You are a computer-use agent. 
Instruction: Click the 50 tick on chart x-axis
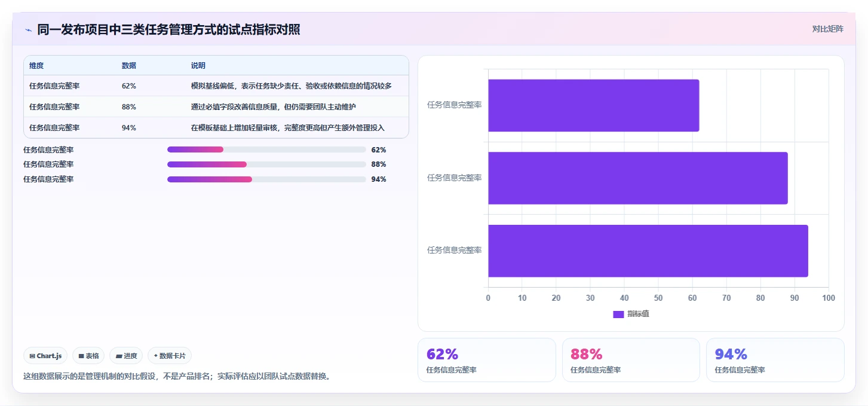(658, 298)
